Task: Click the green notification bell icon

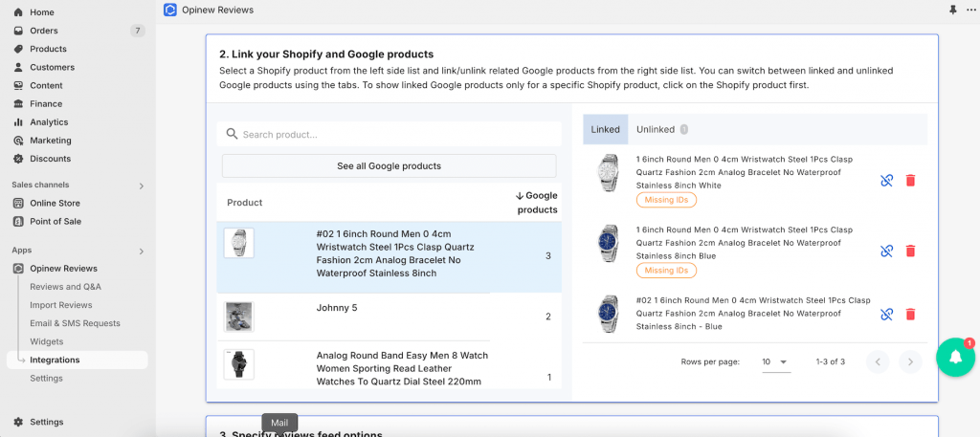Action: coord(955,357)
